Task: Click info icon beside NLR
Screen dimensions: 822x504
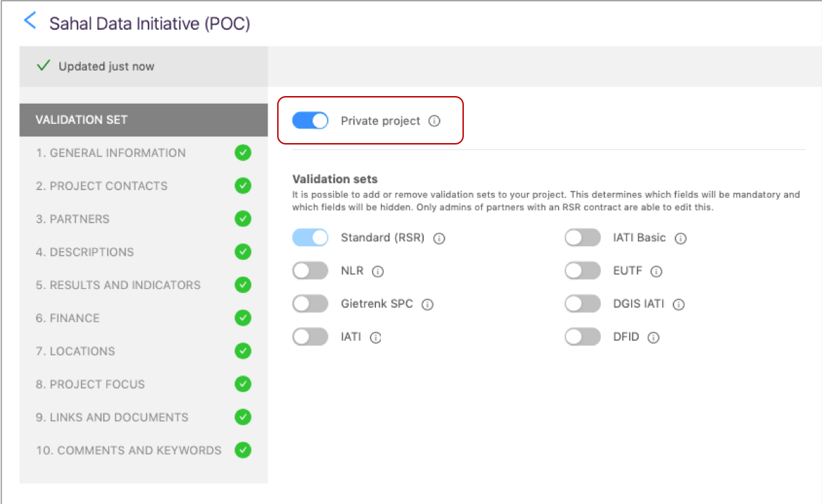Action: pyautogui.click(x=377, y=271)
